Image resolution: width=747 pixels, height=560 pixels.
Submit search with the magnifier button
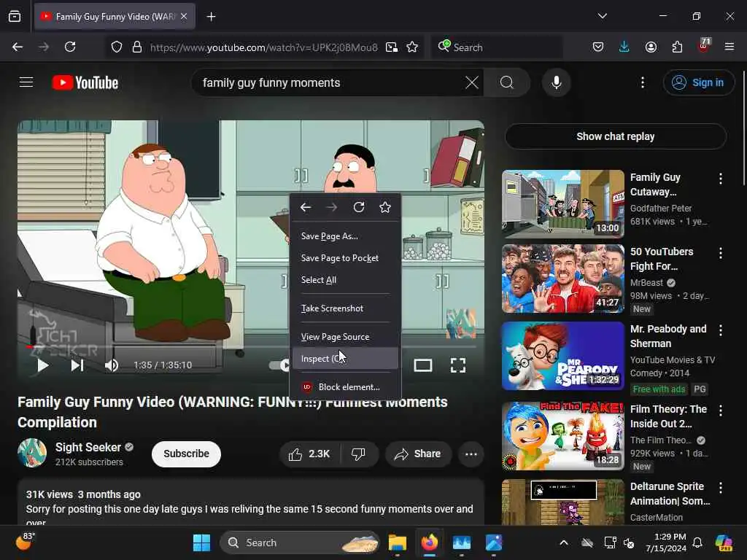click(507, 82)
